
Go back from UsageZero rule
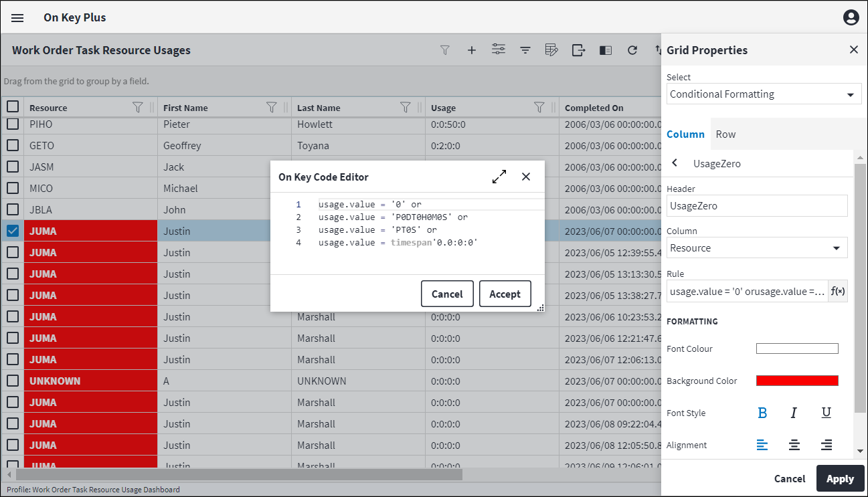[675, 163]
